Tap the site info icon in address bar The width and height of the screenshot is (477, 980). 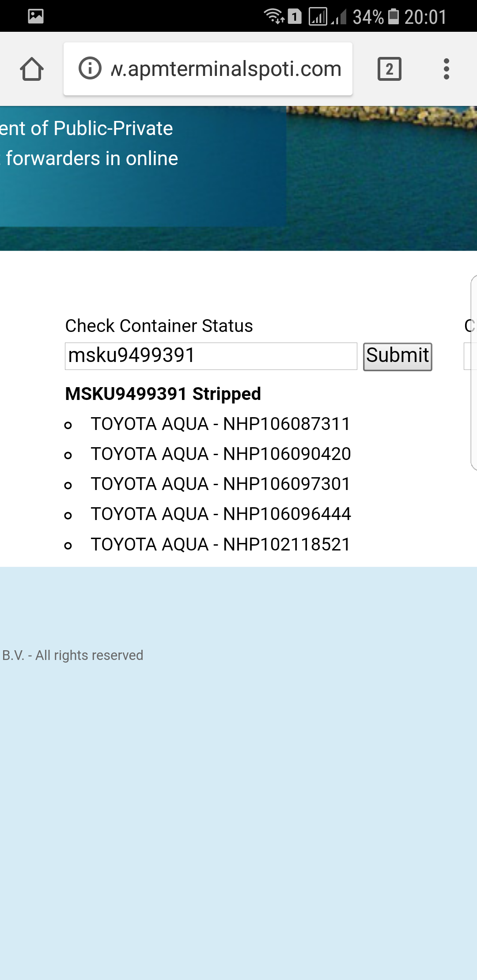coord(90,68)
